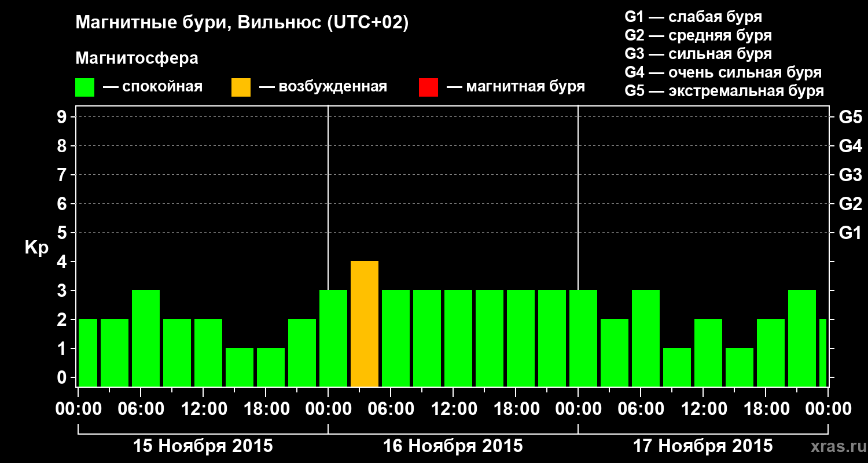Click the orange Kp 4 bar on 16 November
The image size is (868, 463).
point(365,324)
